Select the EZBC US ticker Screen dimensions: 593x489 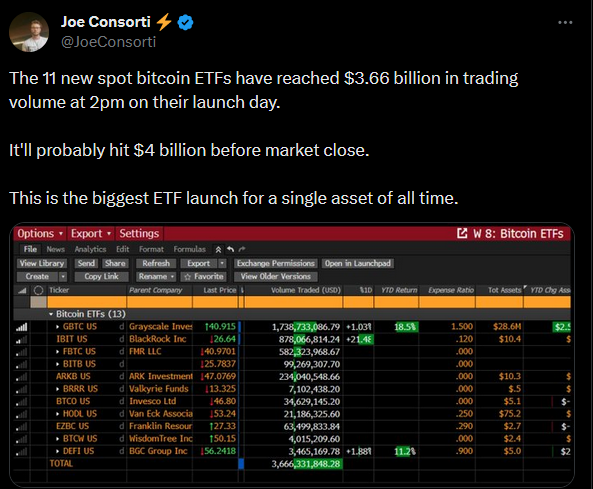[x=72, y=426]
